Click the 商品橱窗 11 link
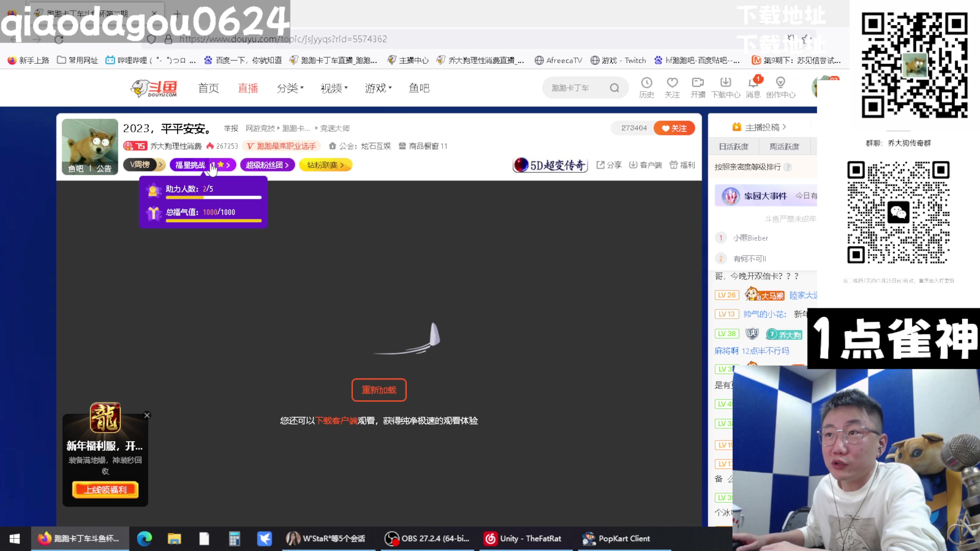This screenshot has width=980, height=551. pyautogui.click(x=423, y=146)
